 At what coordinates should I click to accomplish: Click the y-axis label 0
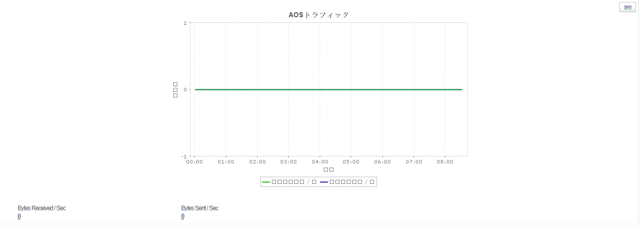185,89
